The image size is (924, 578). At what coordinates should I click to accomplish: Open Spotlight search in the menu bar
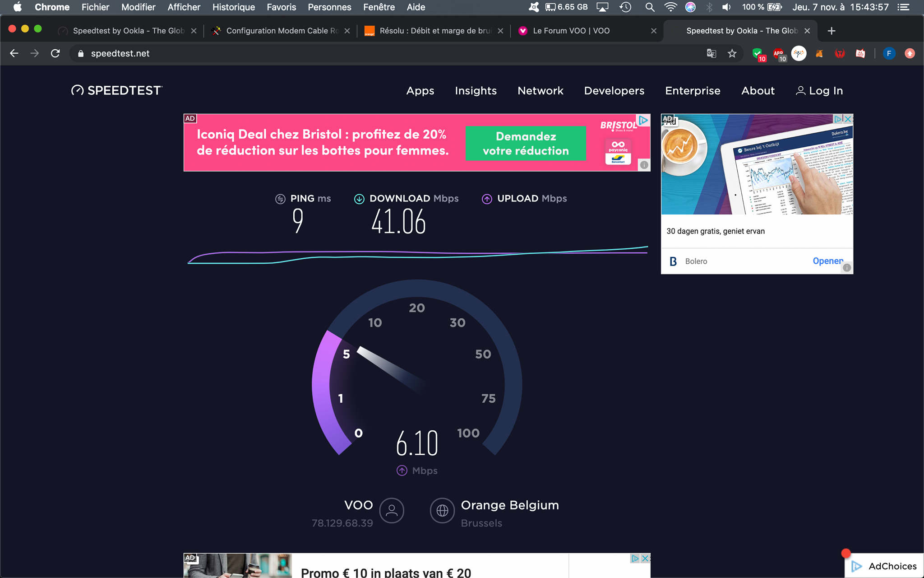650,7
